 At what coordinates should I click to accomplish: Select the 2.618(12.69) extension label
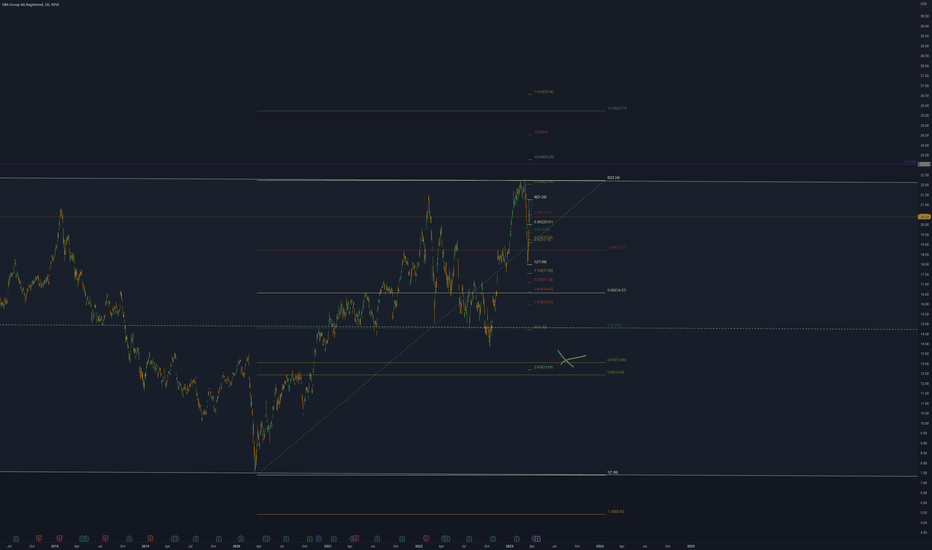[x=543, y=367]
